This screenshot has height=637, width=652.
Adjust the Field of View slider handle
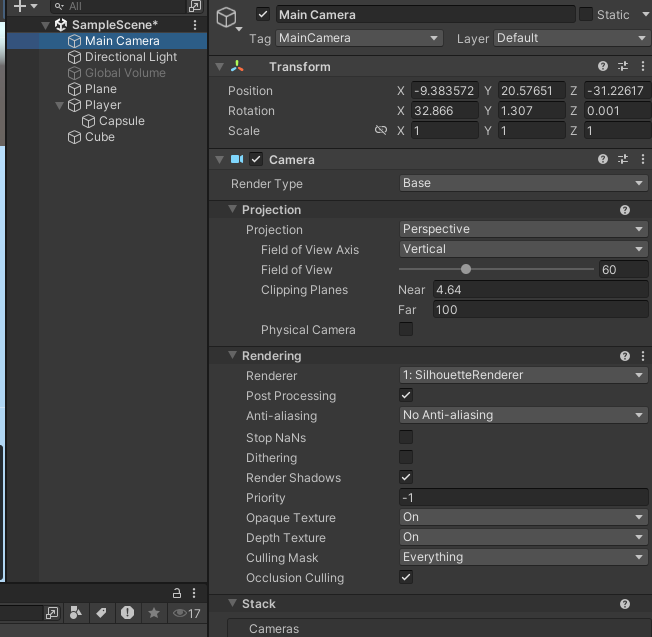click(x=466, y=269)
